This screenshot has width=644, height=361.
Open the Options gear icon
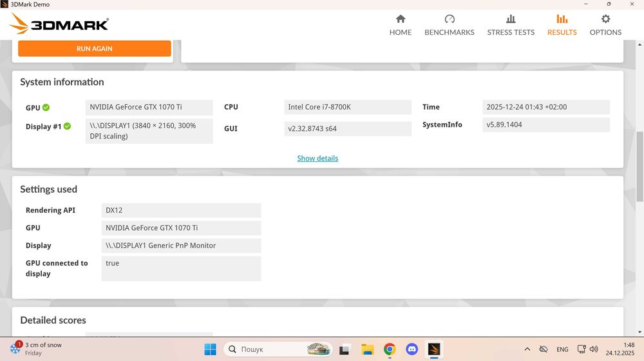point(605,19)
